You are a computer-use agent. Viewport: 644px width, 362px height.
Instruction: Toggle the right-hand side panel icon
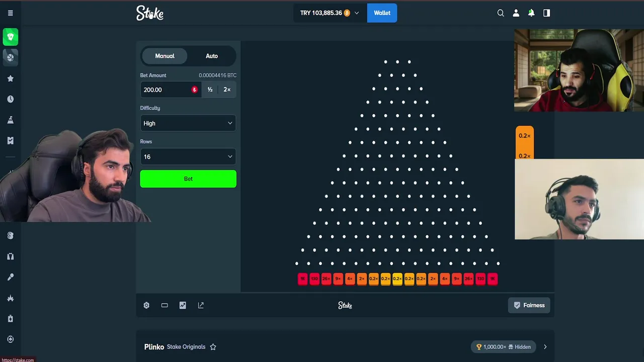(546, 13)
